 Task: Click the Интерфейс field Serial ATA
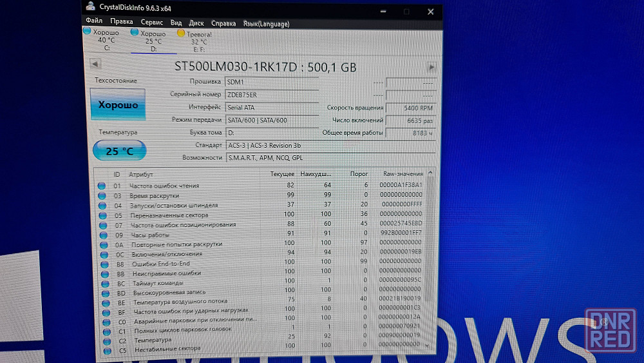click(x=272, y=107)
